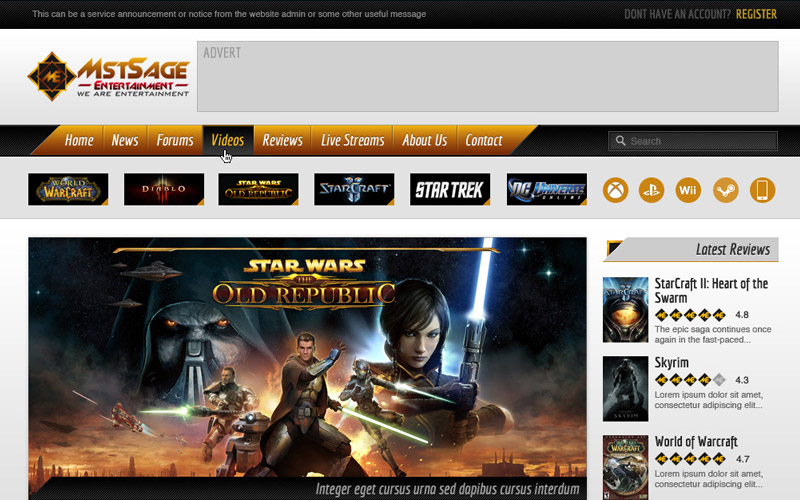Image resolution: width=800 pixels, height=500 pixels.
Task: Click the search magnifier icon
Action: pos(620,141)
